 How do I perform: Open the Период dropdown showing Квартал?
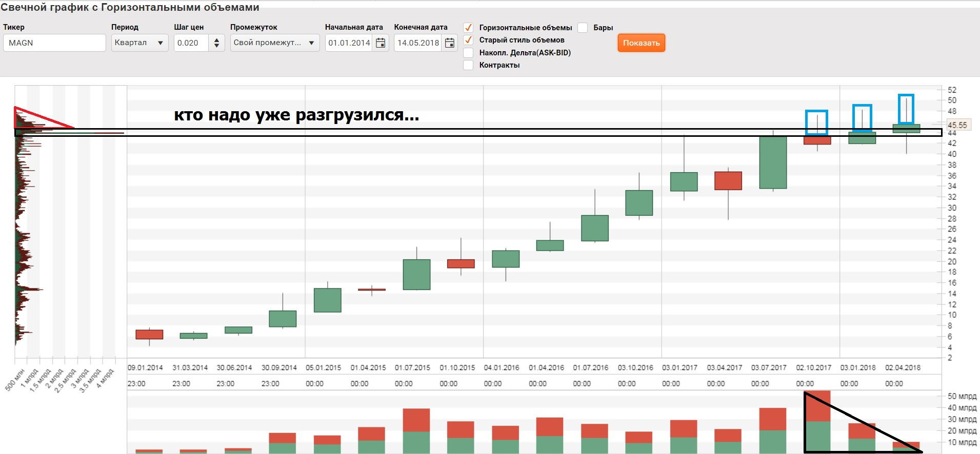(139, 43)
